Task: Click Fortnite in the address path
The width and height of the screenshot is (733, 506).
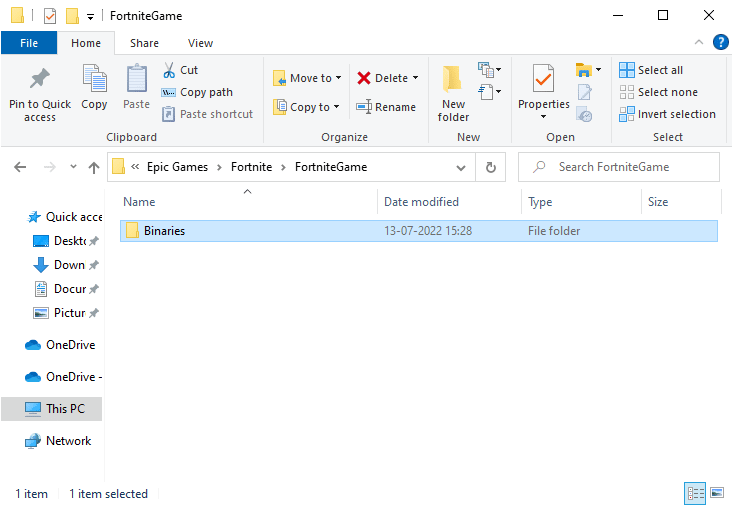Action: click(252, 167)
